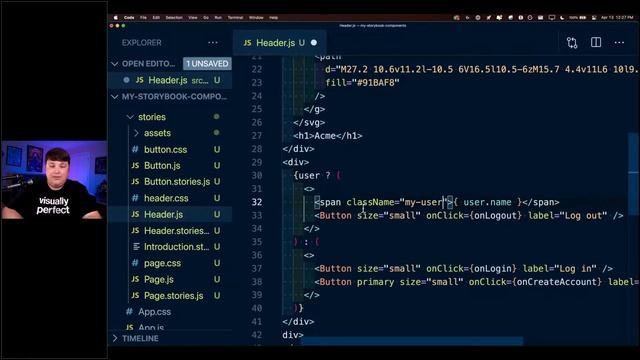Open Button.stories.js file

coord(177,182)
